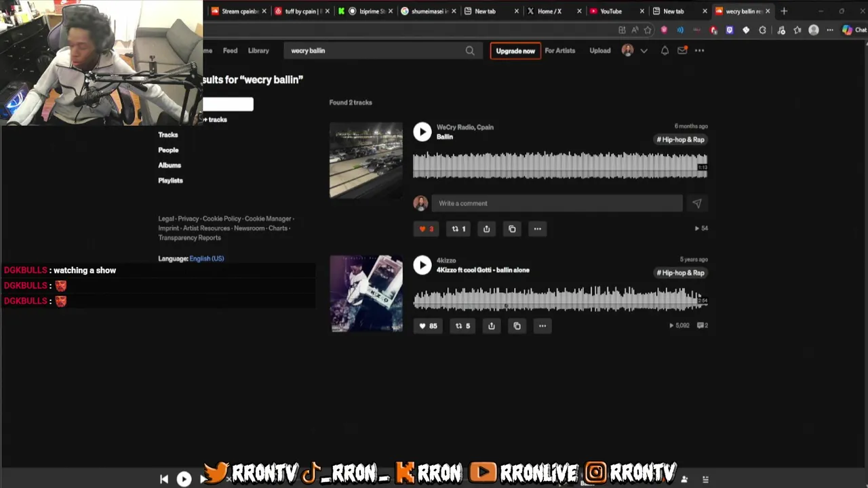Filter results by Tracks
The width and height of the screenshot is (868, 488).
[168, 135]
